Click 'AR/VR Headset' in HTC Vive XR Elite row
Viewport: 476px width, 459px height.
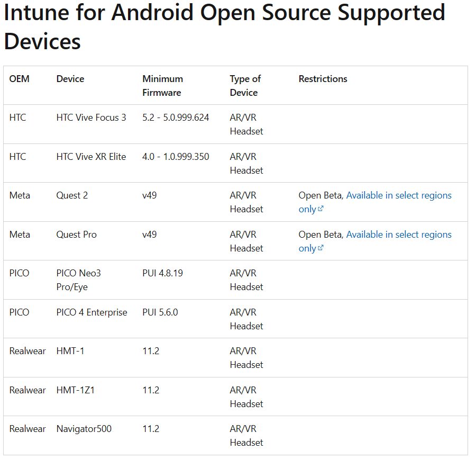(x=246, y=164)
